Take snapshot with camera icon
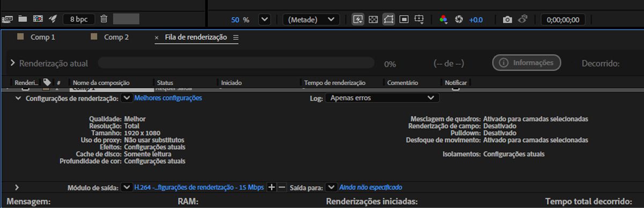Viewport: 644px width, 208px height. pyautogui.click(x=507, y=19)
